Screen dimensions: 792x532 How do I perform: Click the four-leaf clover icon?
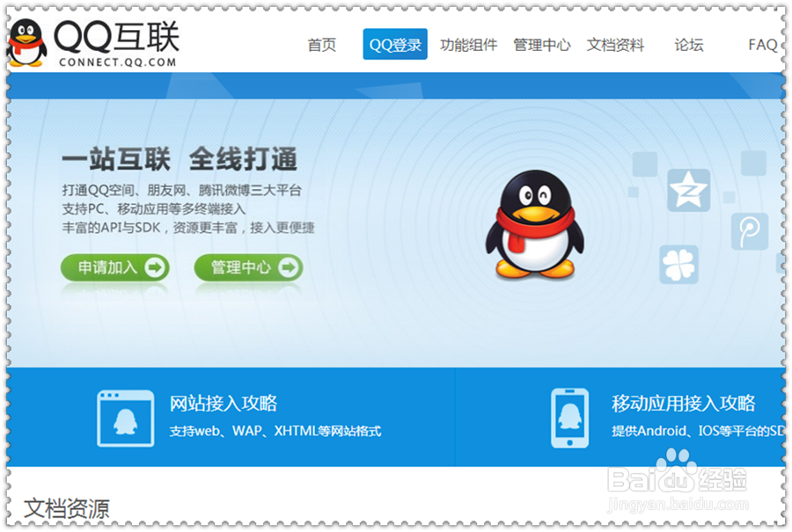[678, 265]
